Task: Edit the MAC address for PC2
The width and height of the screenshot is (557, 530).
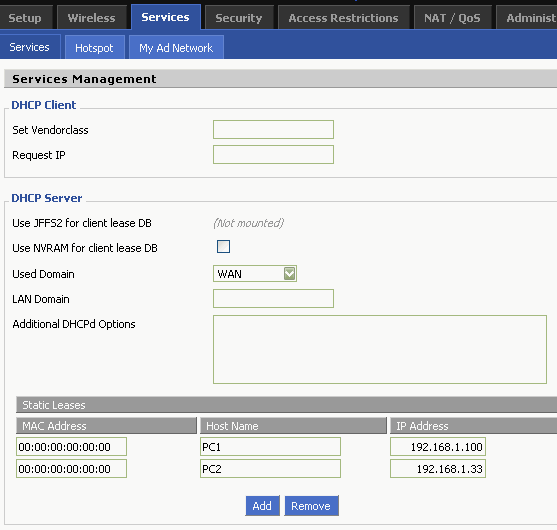Action: coord(71,469)
